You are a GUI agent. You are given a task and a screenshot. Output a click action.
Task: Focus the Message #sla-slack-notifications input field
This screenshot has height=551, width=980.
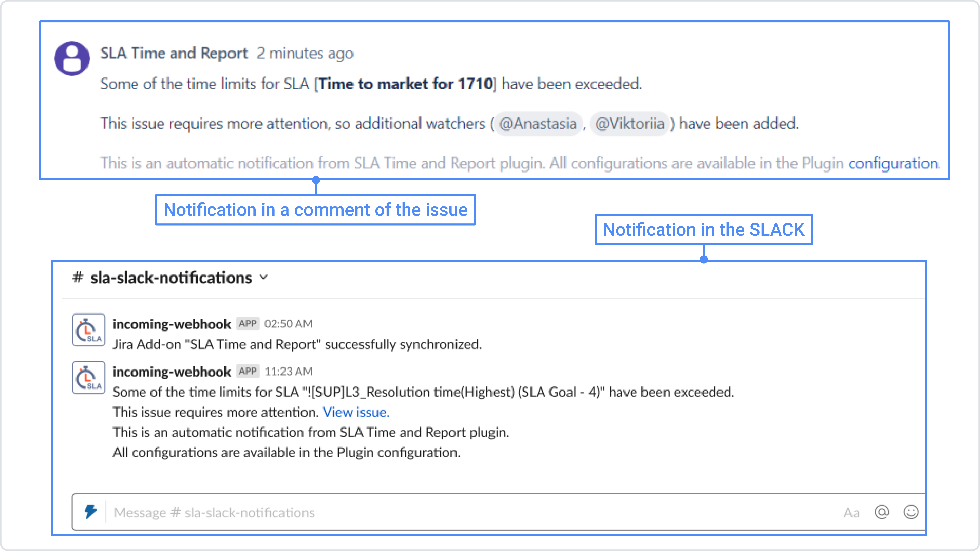(x=457, y=513)
